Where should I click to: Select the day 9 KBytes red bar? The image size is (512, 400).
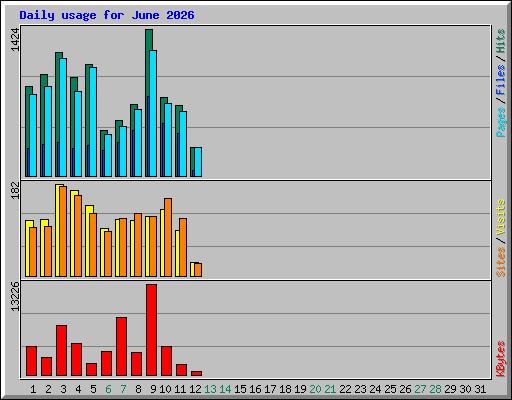(151, 330)
